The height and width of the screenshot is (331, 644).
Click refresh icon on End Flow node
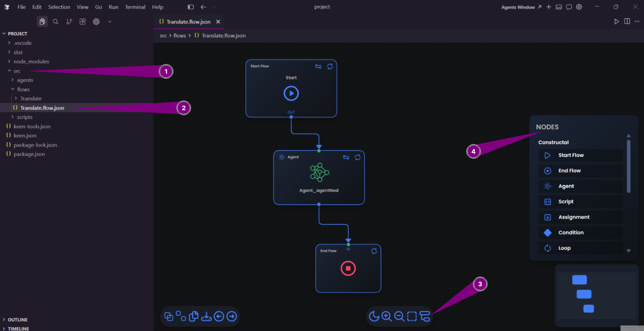click(374, 251)
